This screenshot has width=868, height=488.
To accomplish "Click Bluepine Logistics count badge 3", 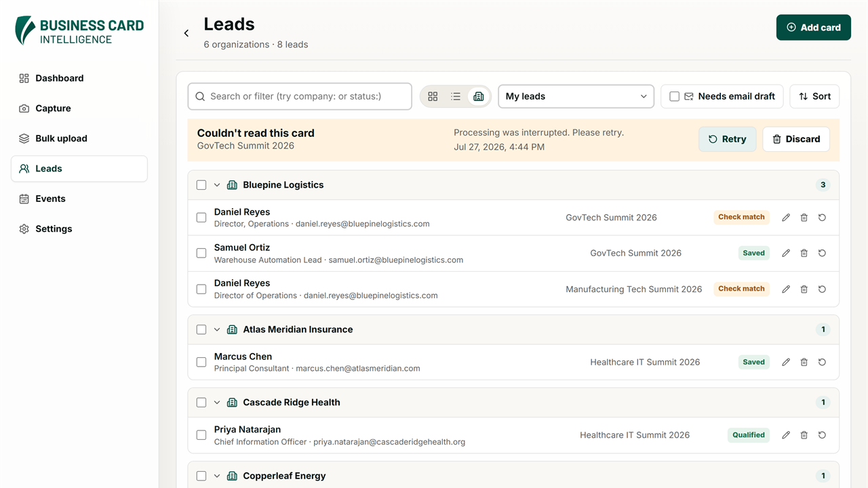I will pos(823,185).
